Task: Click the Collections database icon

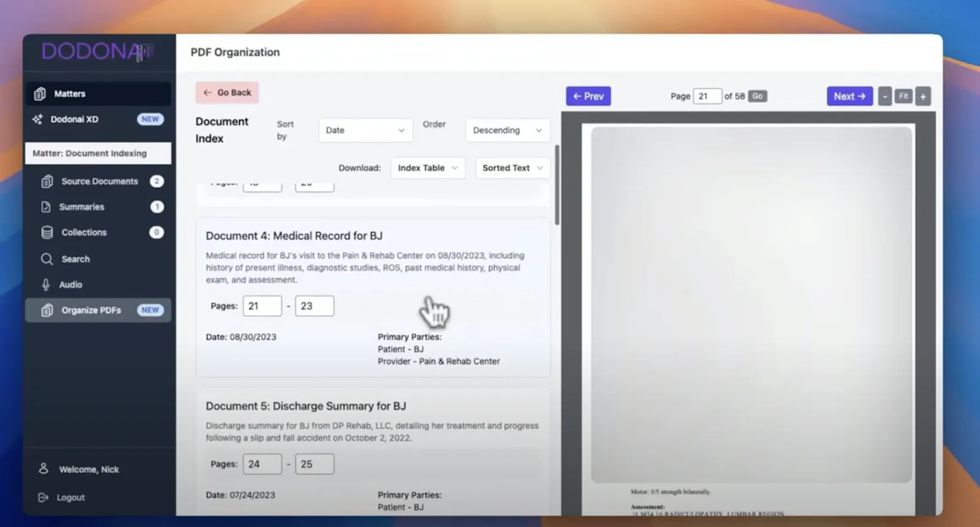Action: click(47, 233)
